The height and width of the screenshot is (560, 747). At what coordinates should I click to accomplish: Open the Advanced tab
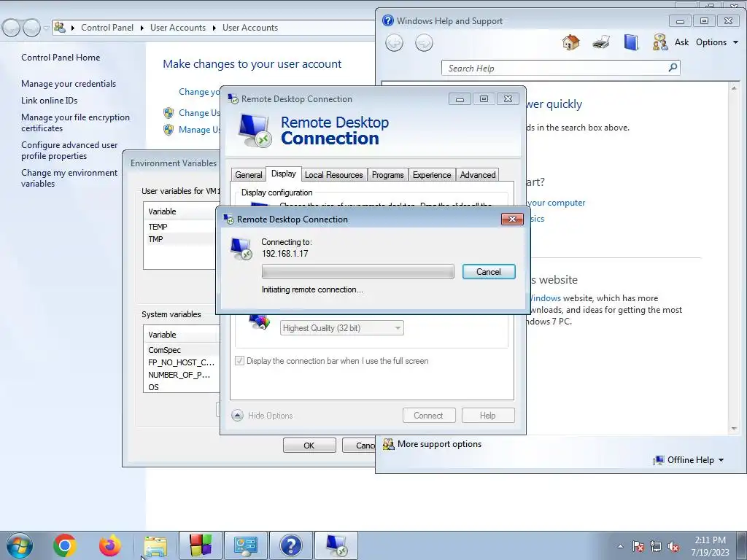477,175
